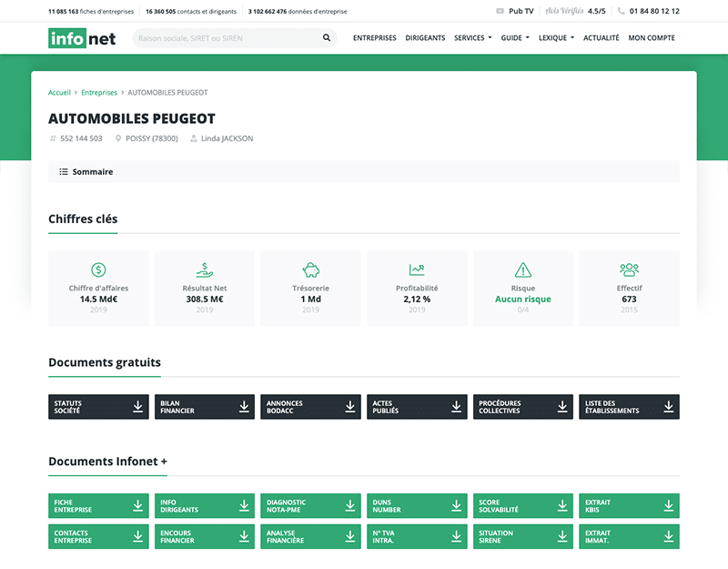Open the Actualité page

click(602, 38)
